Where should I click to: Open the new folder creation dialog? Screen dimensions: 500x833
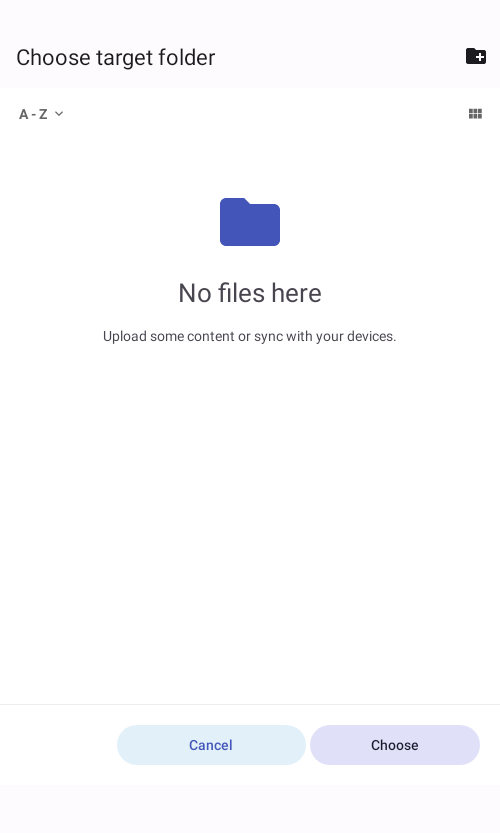coord(476,56)
